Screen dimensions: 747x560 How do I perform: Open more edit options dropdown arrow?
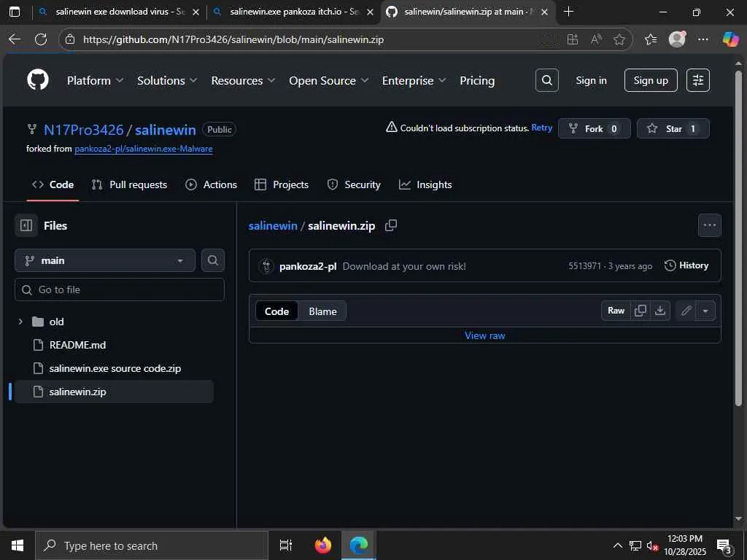705,311
